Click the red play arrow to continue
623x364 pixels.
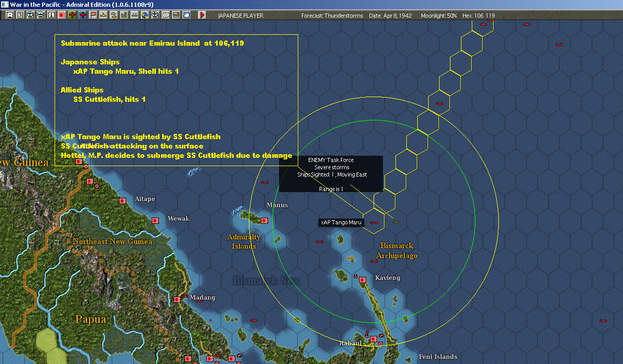(202, 15)
